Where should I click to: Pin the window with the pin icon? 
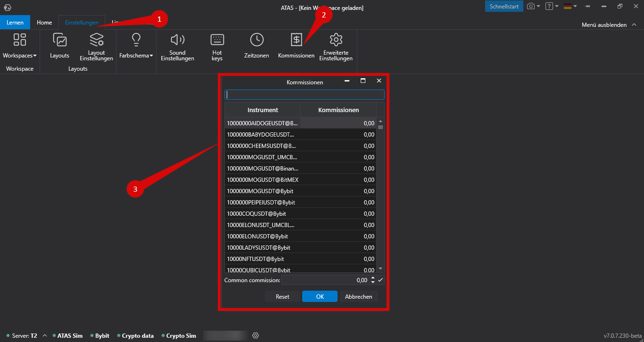[x=587, y=6]
